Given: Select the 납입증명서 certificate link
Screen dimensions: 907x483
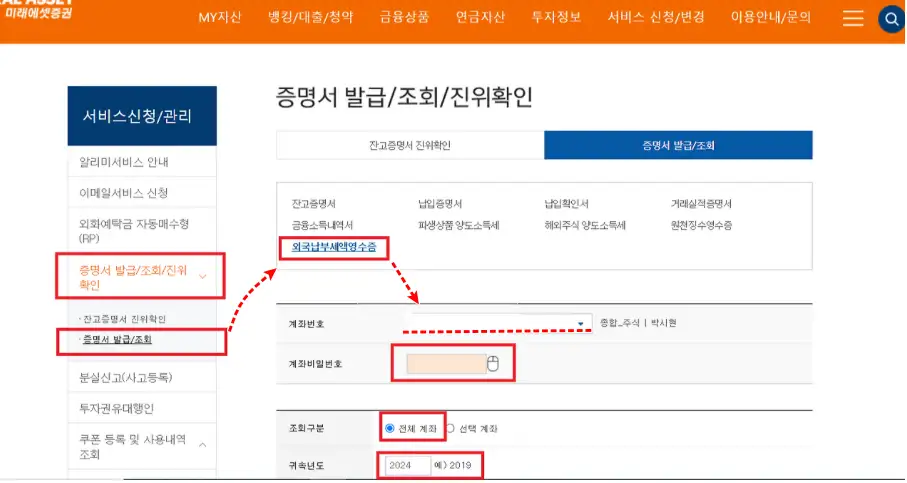Looking at the screenshot, I should 440,204.
